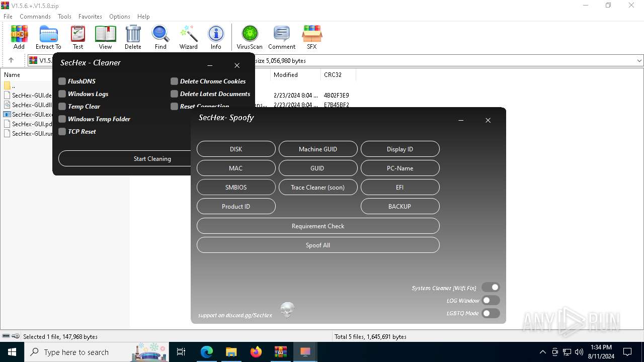Open the Options menu
Screen dimensions: 644x362
point(120,16)
